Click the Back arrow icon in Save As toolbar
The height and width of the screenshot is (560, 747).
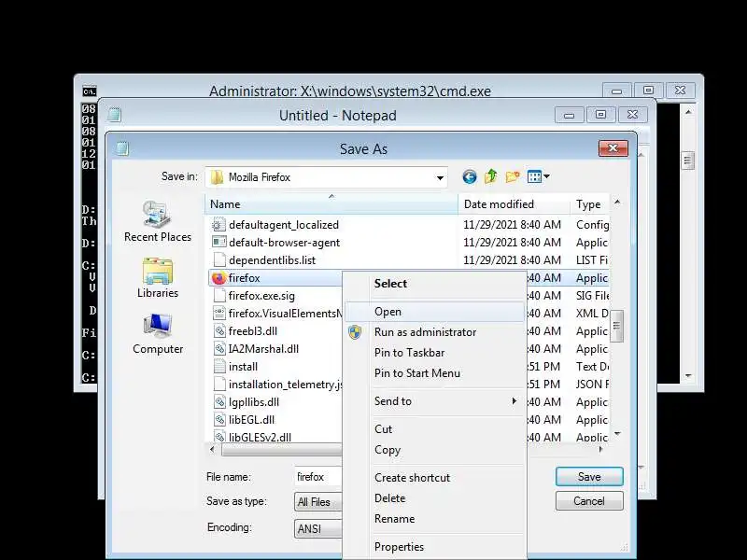tap(470, 177)
